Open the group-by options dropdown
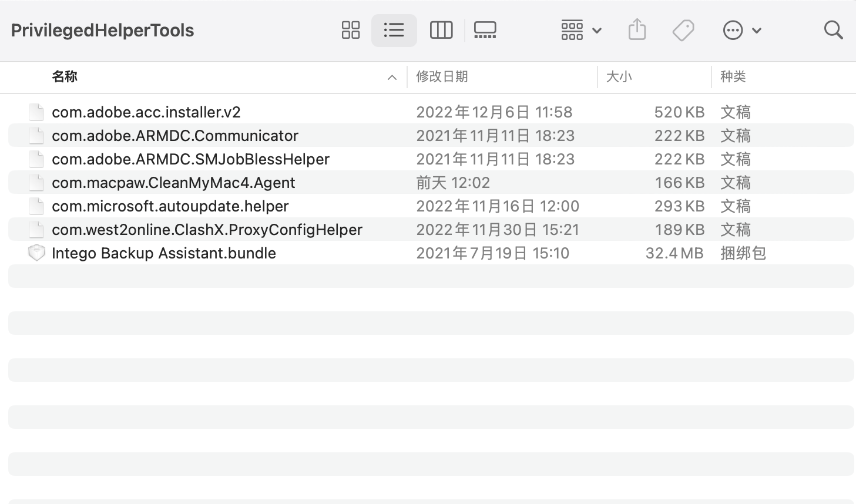The image size is (856, 504). pos(580,30)
